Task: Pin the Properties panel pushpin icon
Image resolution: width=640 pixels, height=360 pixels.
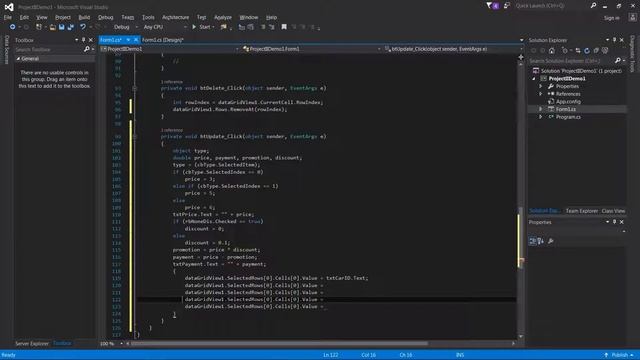Action: (x=614, y=222)
